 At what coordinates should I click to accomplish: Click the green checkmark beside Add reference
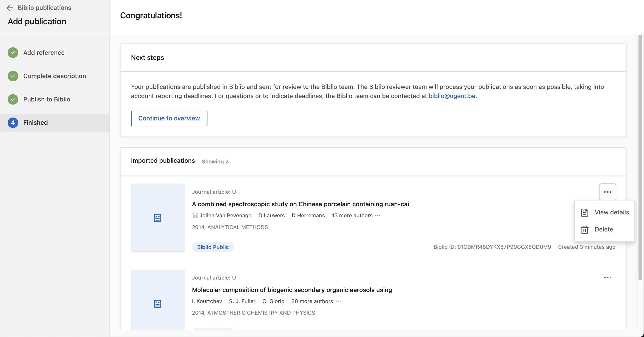coord(12,53)
